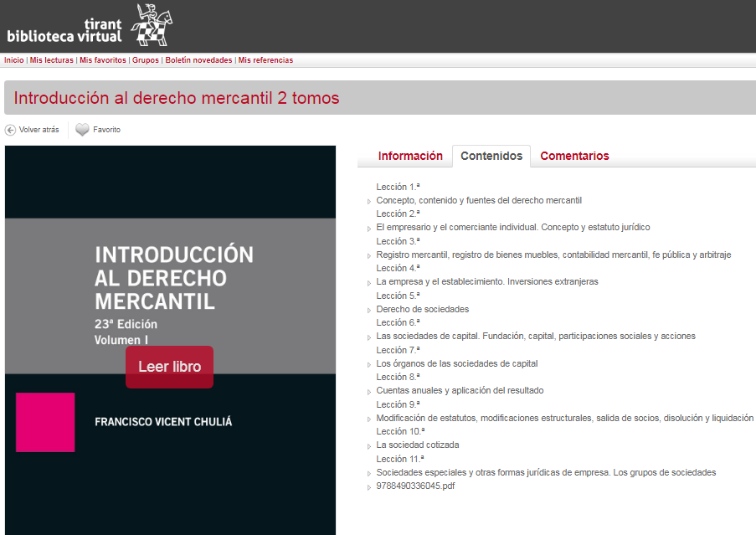Screen dimensions: 756x535
Task: Click the Lección 1.ª heading
Action: (x=398, y=187)
